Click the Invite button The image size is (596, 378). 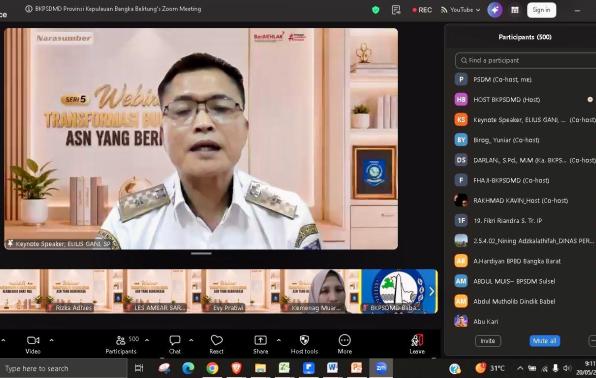coord(488,341)
